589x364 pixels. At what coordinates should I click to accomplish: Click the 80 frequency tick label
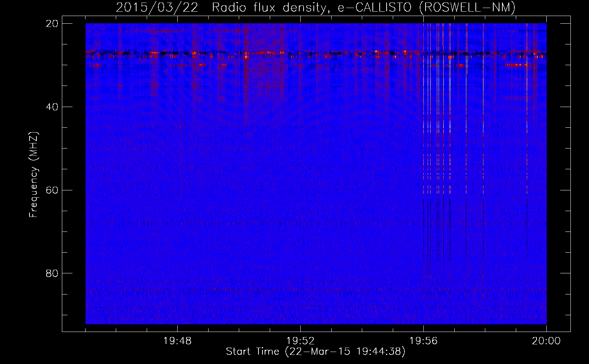(x=52, y=273)
